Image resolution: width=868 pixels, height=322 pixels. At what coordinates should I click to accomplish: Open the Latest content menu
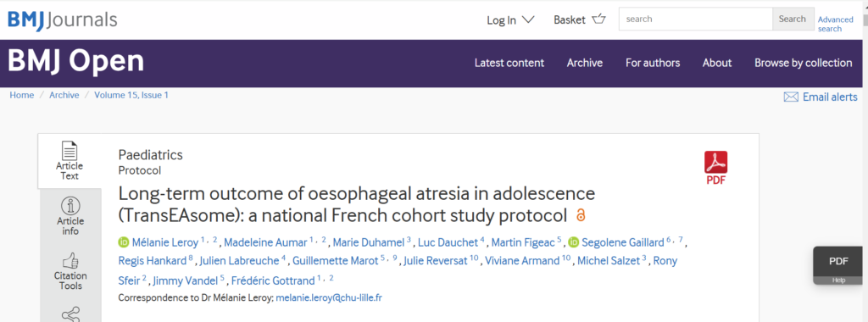[x=509, y=63]
